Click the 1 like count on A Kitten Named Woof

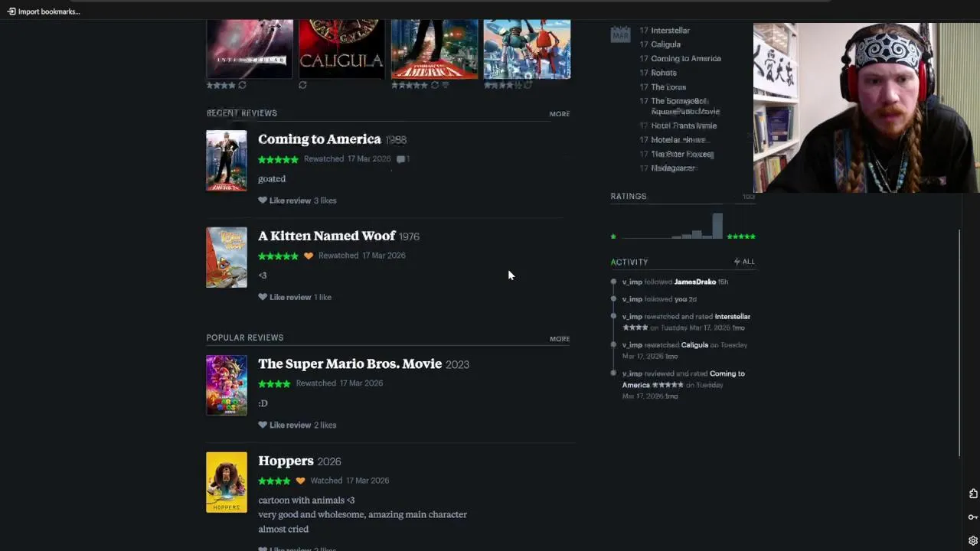pyautogui.click(x=322, y=297)
